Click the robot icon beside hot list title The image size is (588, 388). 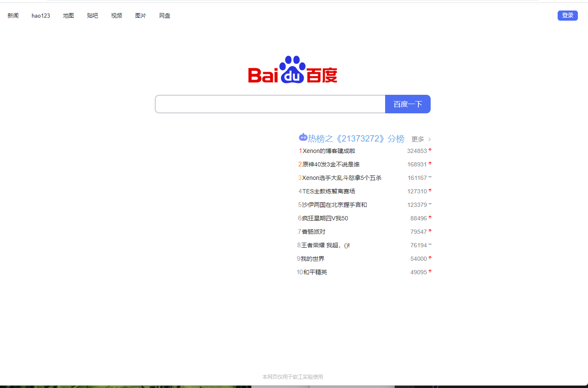pos(303,137)
